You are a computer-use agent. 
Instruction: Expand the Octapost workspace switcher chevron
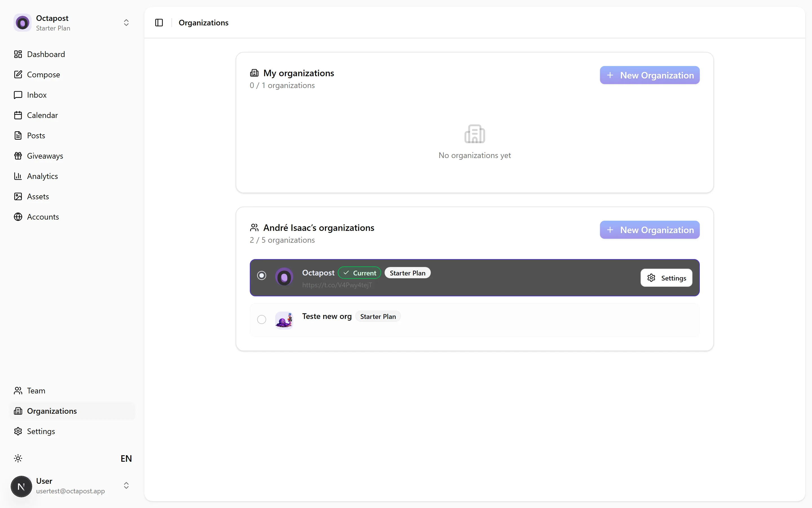point(126,23)
